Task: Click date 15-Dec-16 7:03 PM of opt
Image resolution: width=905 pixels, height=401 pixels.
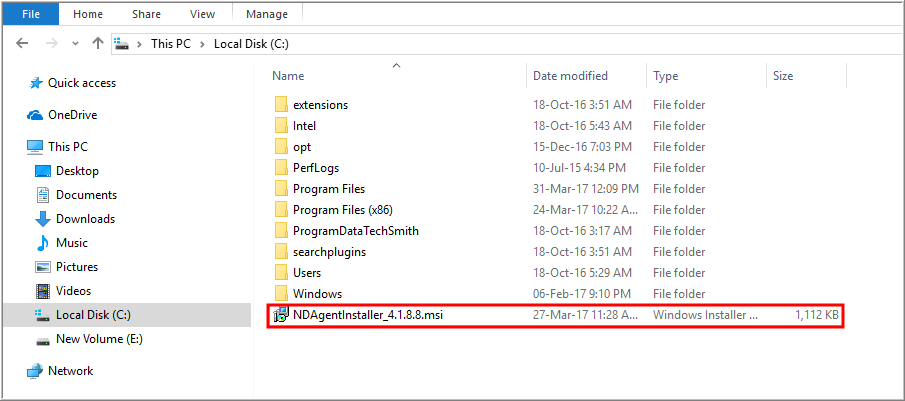Action: tap(582, 147)
